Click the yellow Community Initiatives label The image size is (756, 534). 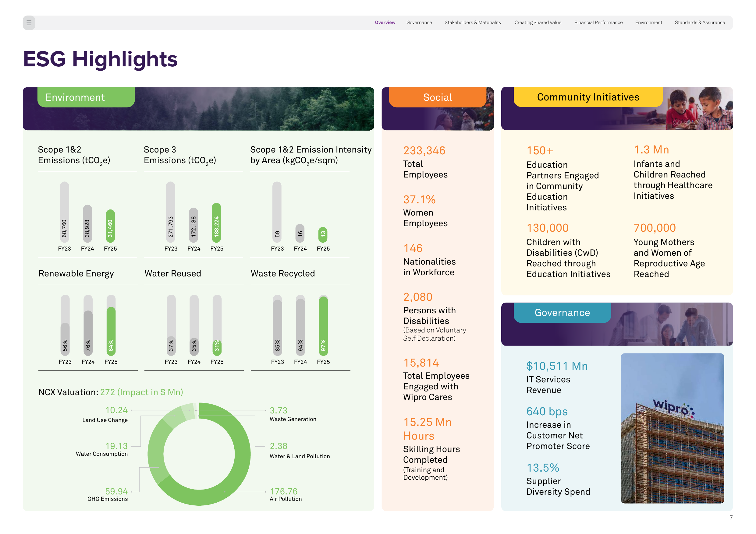[x=588, y=97]
